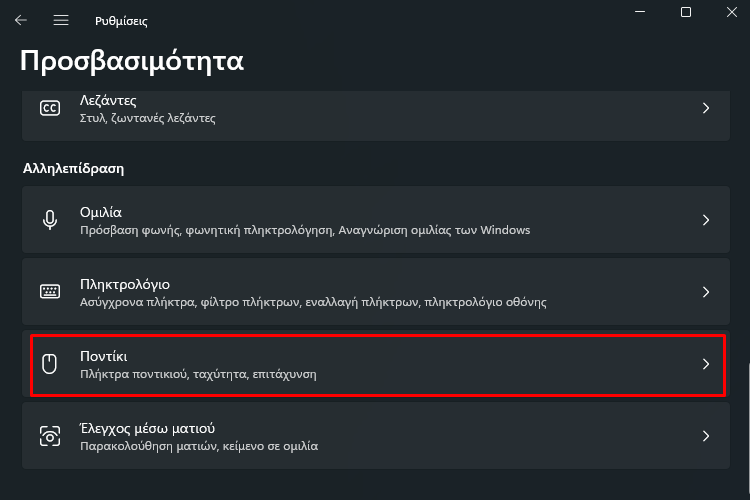Image resolution: width=750 pixels, height=500 pixels.
Task: Click the closed captions CC icon
Action: tap(49, 108)
